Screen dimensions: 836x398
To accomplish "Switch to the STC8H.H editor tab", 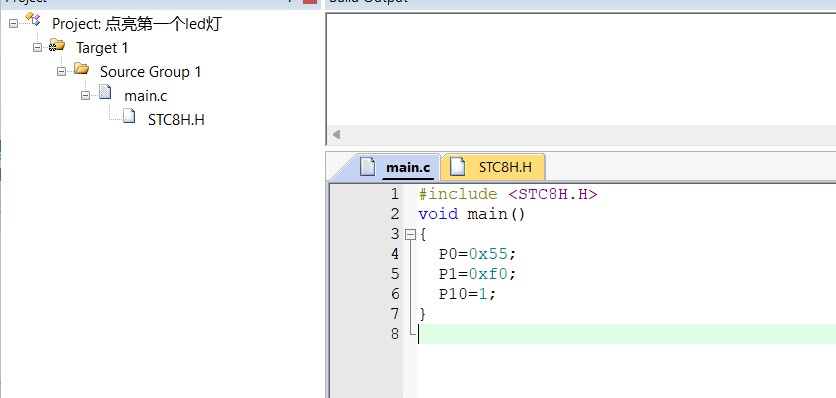I will point(493,167).
